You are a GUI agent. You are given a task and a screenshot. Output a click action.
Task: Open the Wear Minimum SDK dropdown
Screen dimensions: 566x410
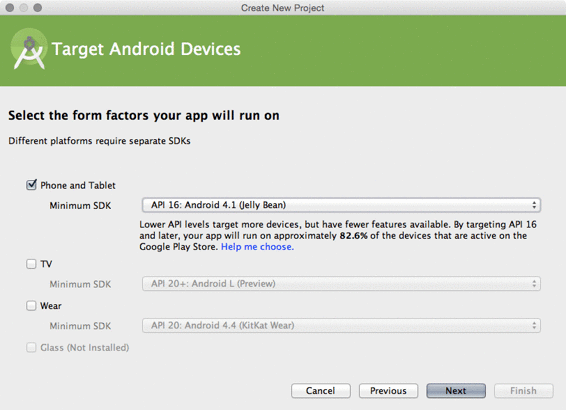(341, 326)
